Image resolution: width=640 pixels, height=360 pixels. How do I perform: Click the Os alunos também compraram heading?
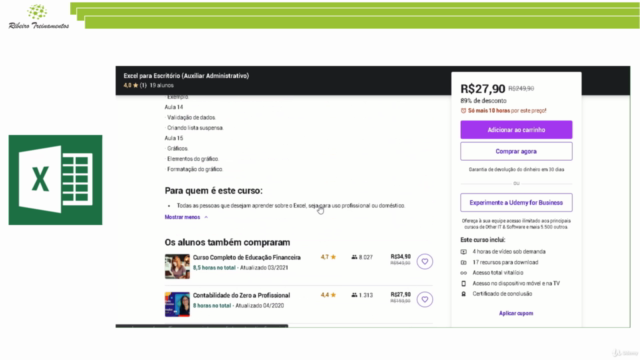(227, 242)
